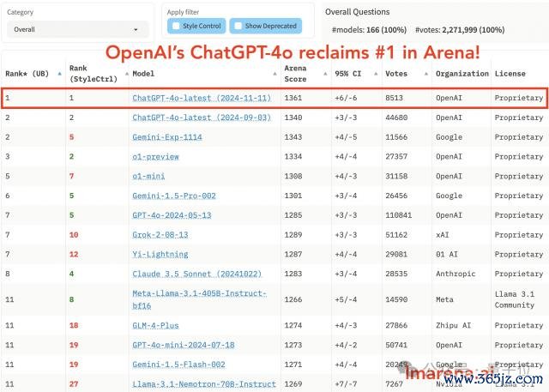549x392 pixels.
Task: Click the #models: 166 (100%) text
Action: (369, 30)
